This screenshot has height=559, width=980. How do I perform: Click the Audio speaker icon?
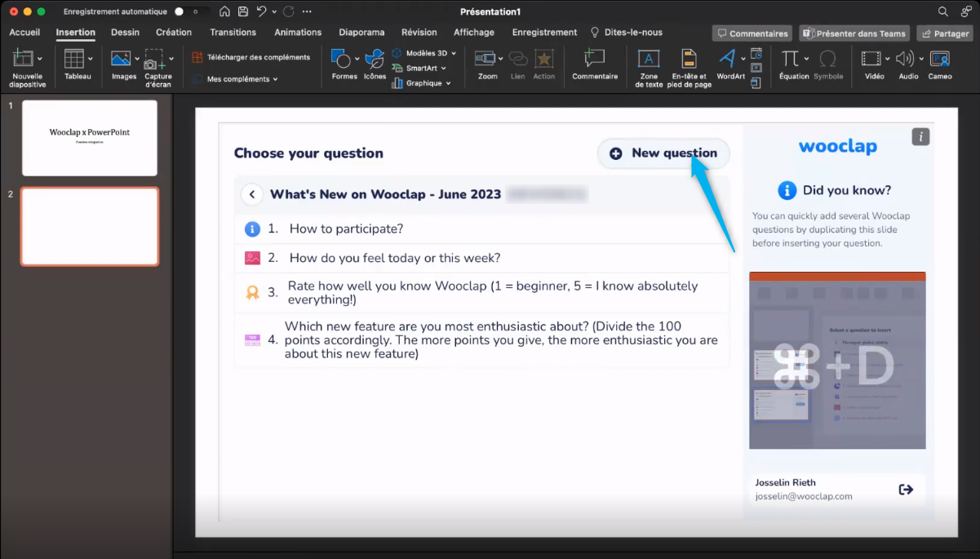(x=904, y=59)
